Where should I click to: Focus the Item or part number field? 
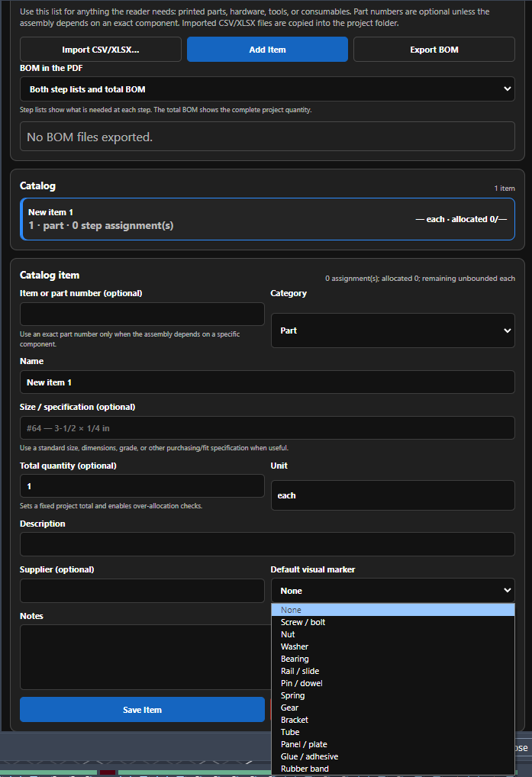[142, 314]
